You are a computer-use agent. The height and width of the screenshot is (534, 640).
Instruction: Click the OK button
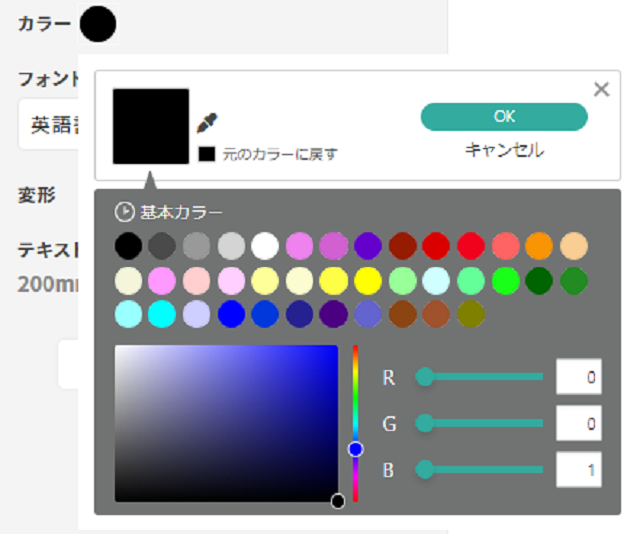coord(504,117)
